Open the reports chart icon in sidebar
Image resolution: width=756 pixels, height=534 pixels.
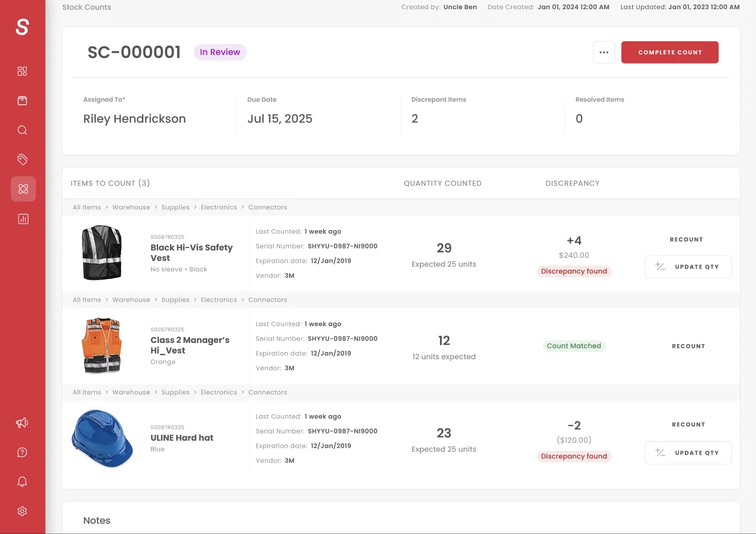click(x=23, y=219)
